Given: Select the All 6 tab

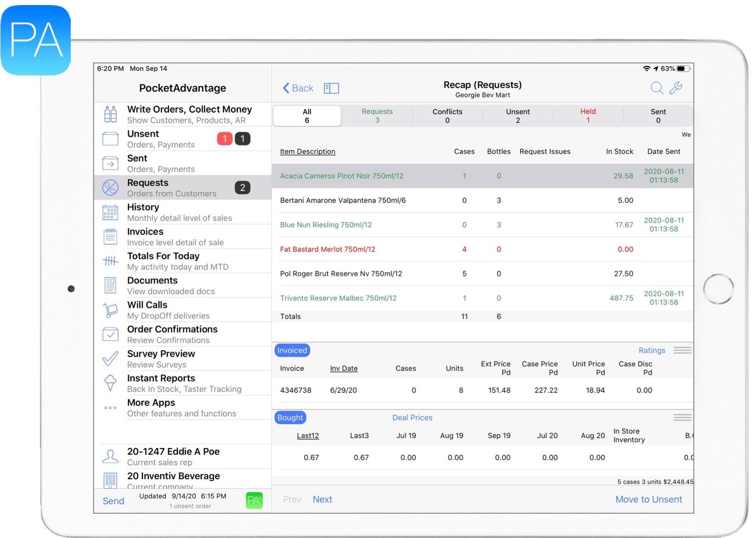Looking at the screenshot, I should pyautogui.click(x=307, y=116).
